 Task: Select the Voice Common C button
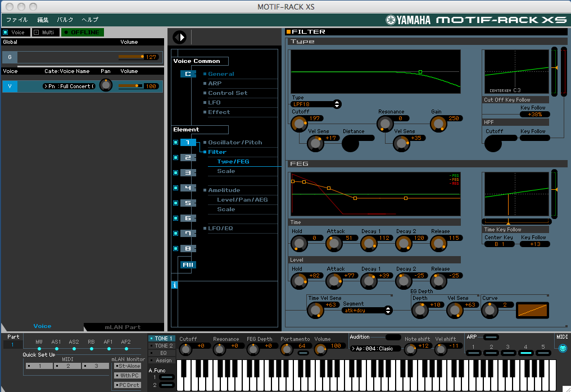click(x=188, y=74)
